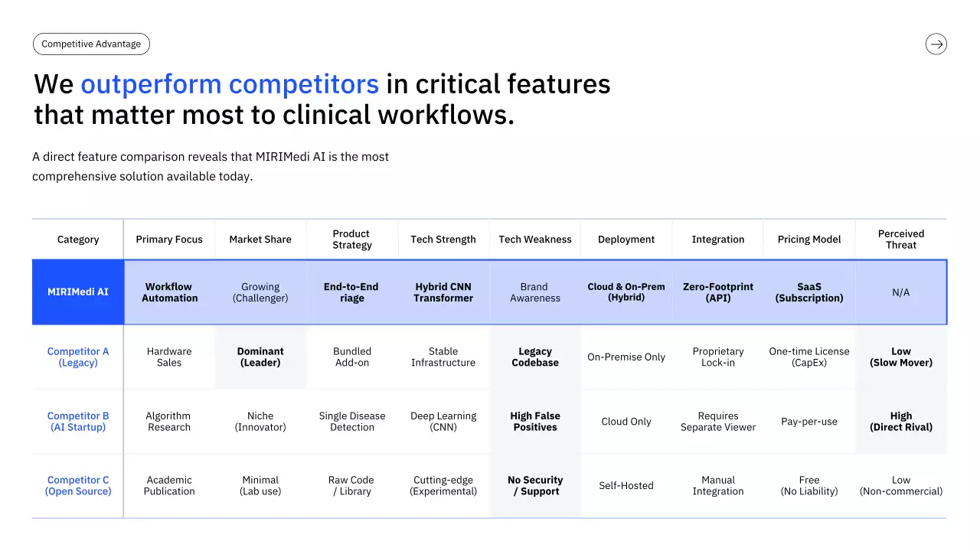
Task: Click the Primary Focus column header
Action: 169,240
